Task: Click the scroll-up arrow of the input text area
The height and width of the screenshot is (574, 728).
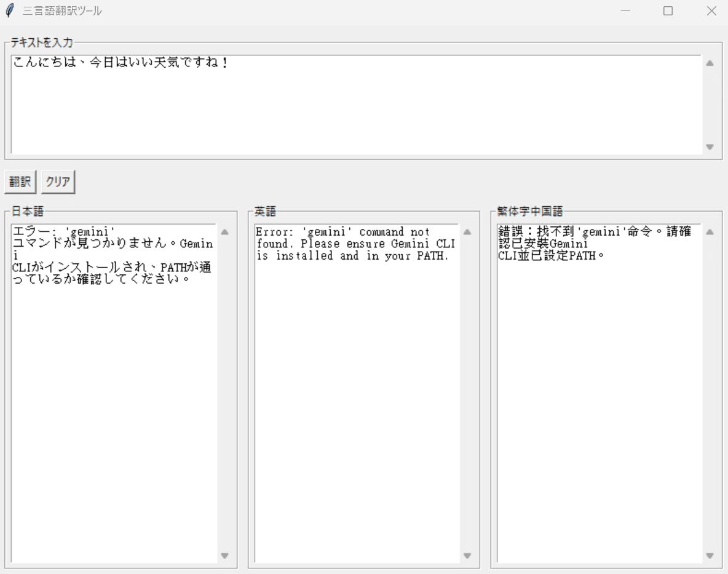Action: coord(708,62)
